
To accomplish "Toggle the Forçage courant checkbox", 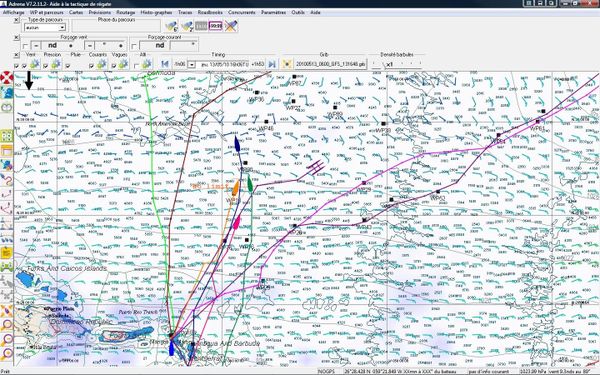I will coord(134,46).
